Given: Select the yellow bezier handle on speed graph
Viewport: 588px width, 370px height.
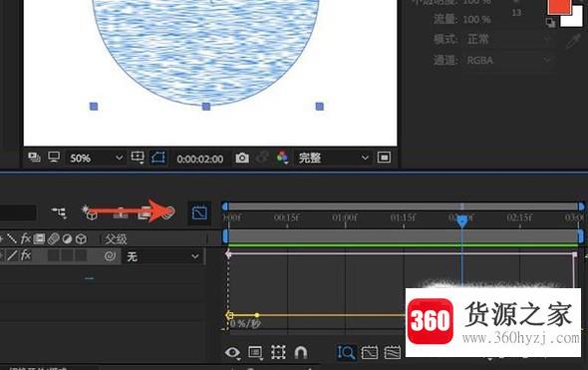Looking at the screenshot, I should coord(257,315).
